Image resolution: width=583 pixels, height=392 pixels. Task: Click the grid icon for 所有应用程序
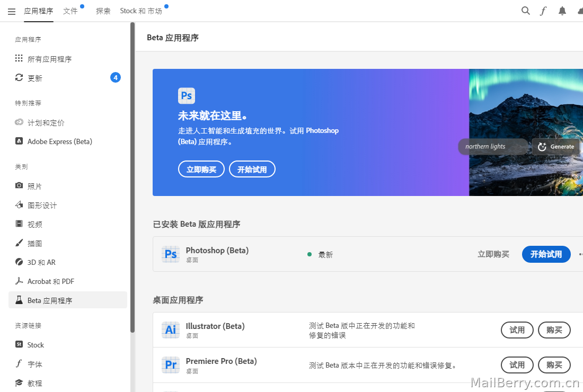pyautogui.click(x=19, y=58)
